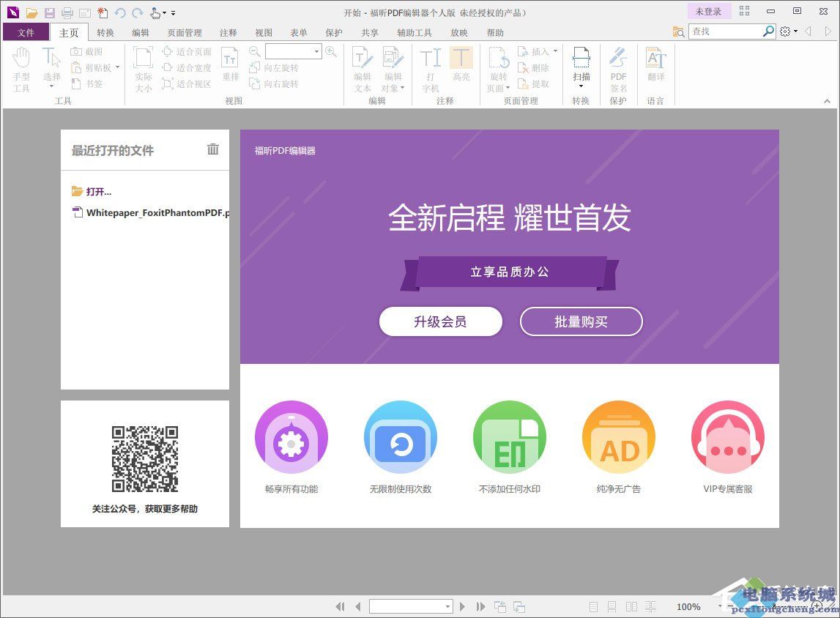Click the Upgrade Membership (升级会员) button
Image resolution: width=840 pixels, height=618 pixels.
[440, 321]
